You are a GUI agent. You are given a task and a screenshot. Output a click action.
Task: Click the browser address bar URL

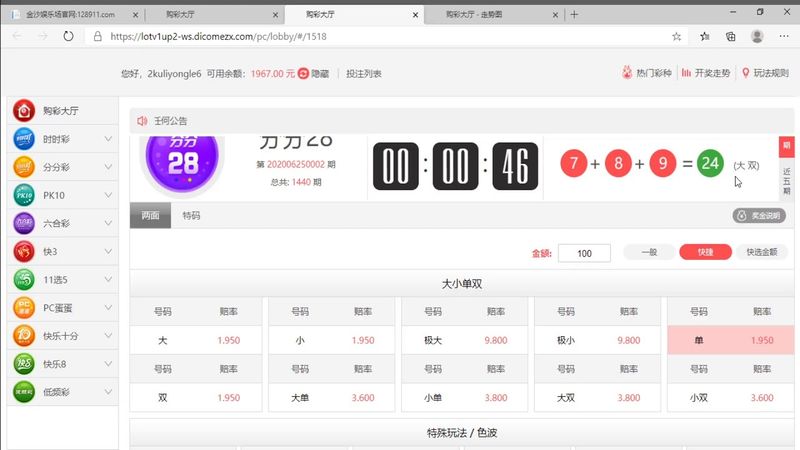pos(218,36)
